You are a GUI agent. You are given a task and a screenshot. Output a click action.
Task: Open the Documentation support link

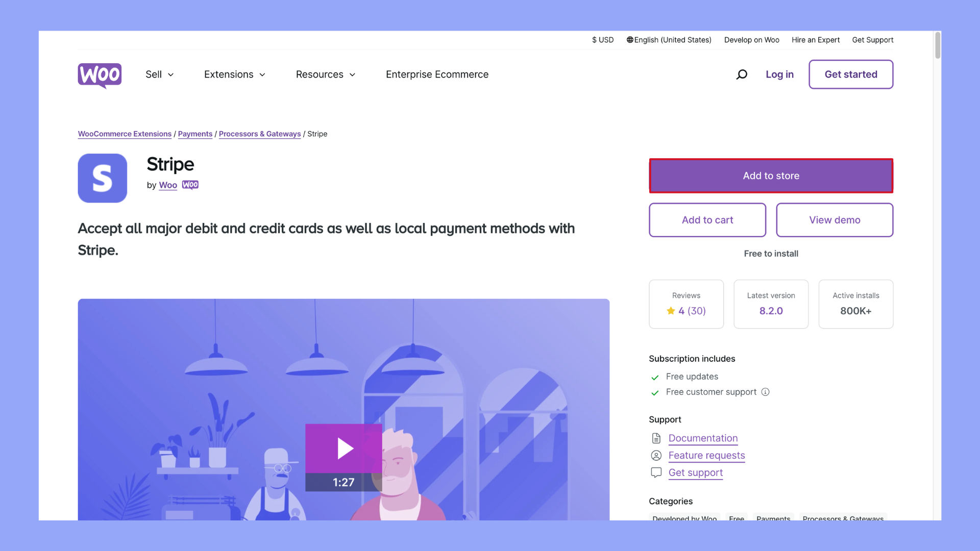(x=703, y=438)
